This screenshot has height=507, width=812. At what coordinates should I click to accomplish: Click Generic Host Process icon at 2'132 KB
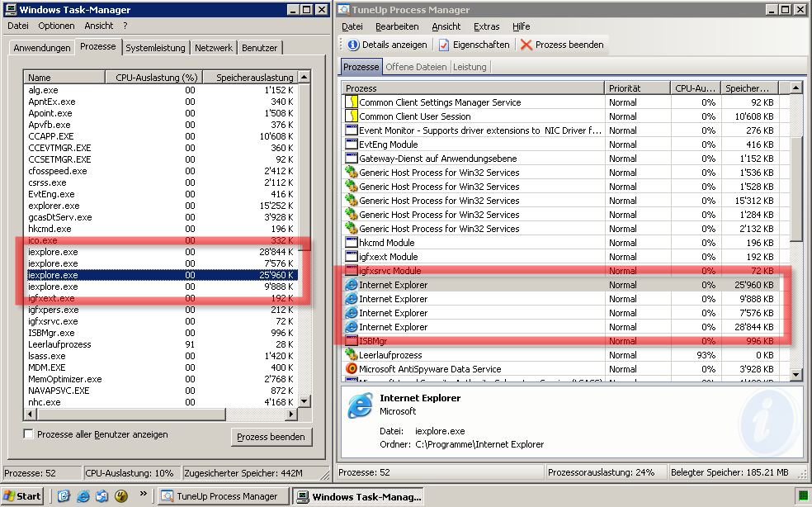(x=352, y=228)
